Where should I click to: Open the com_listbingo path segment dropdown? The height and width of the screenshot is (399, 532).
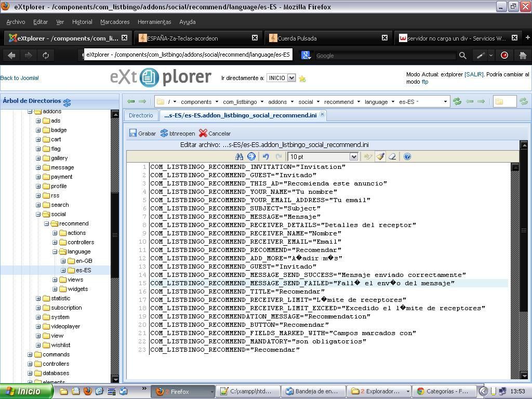click(x=262, y=102)
